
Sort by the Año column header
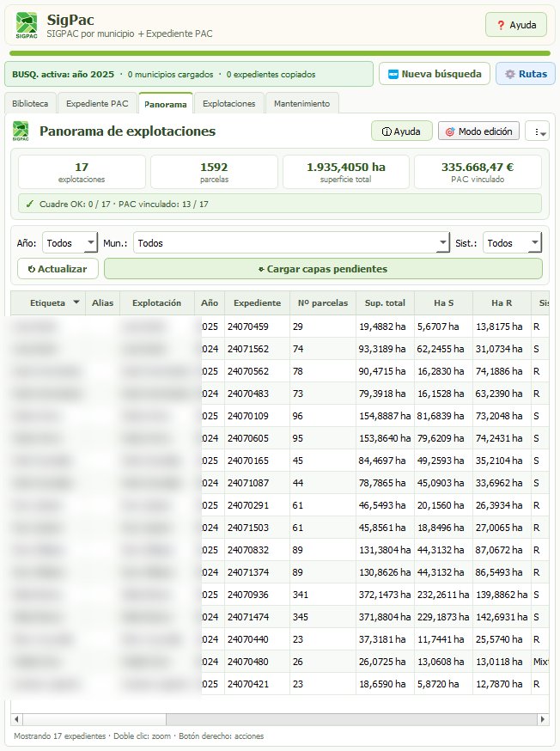[210, 302]
